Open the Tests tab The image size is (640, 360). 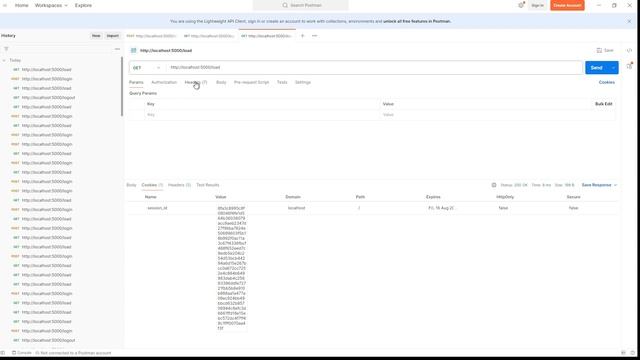click(x=282, y=82)
